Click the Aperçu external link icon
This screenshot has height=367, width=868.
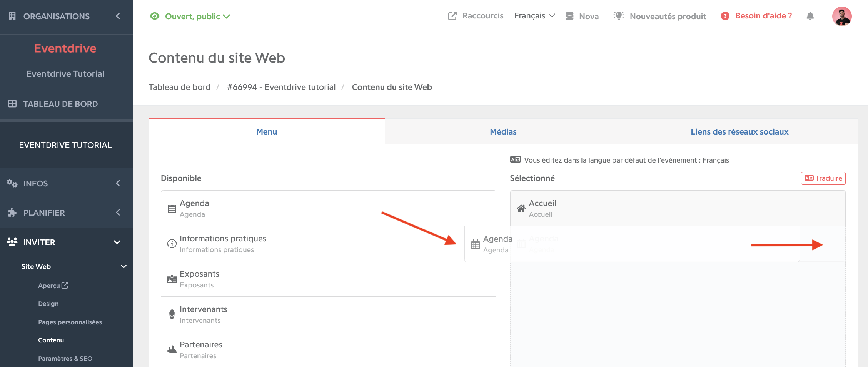tap(65, 285)
